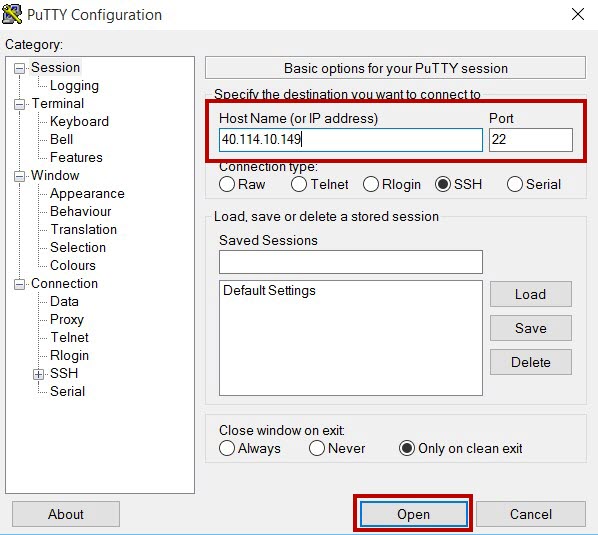The width and height of the screenshot is (598, 535).
Task: Choose Only on clean exit option
Action: pos(407,448)
